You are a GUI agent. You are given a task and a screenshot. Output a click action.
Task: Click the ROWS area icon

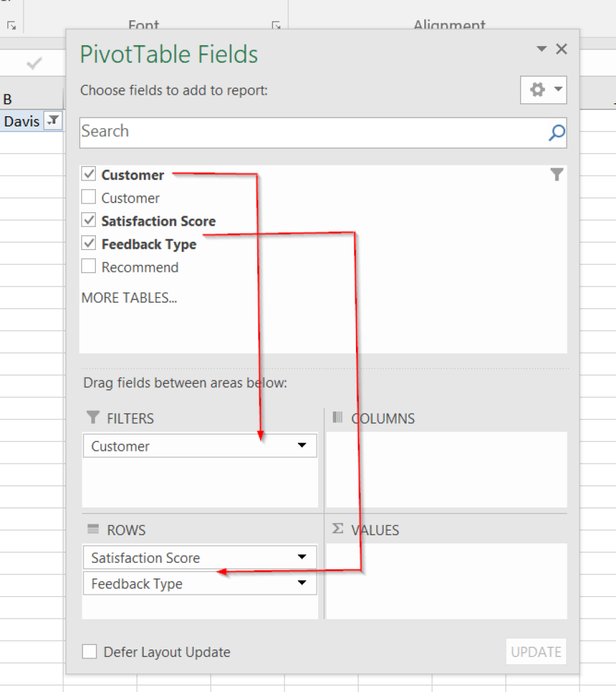(x=93, y=530)
